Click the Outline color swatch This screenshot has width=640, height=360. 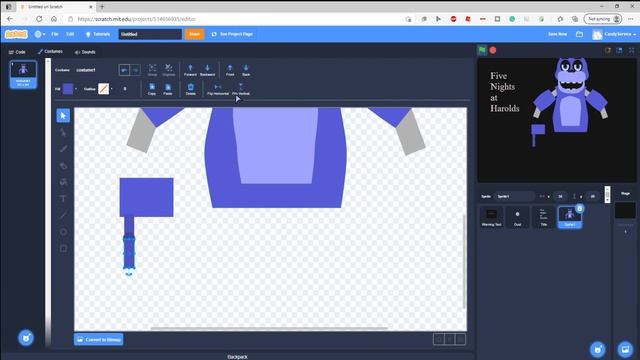pyautogui.click(x=104, y=89)
